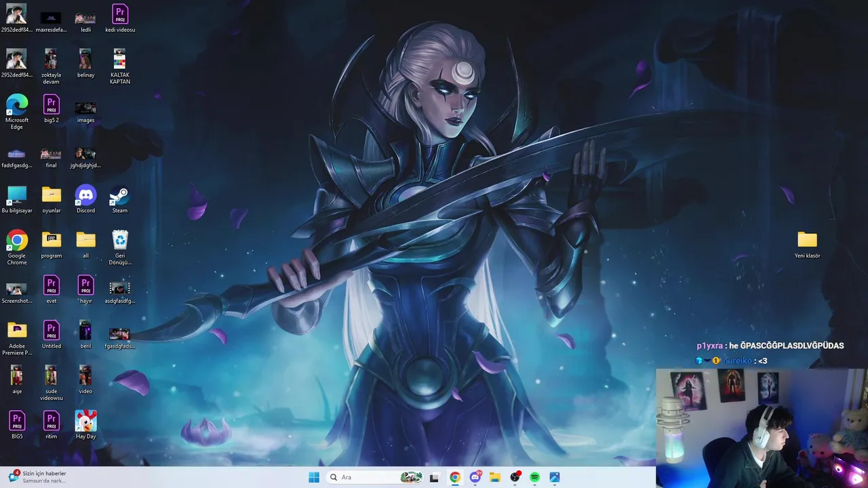Launch Steam from the desktop icon
868x488 pixels.
click(x=119, y=199)
